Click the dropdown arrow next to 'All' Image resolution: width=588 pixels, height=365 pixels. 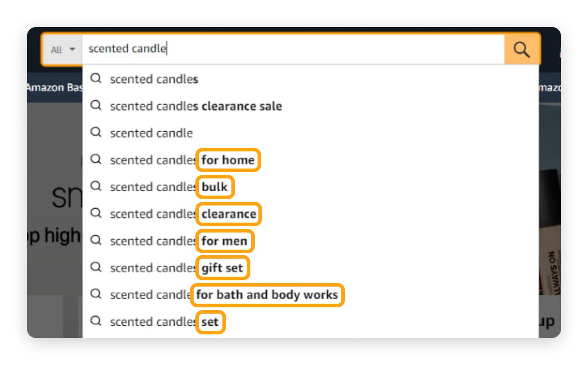point(71,50)
